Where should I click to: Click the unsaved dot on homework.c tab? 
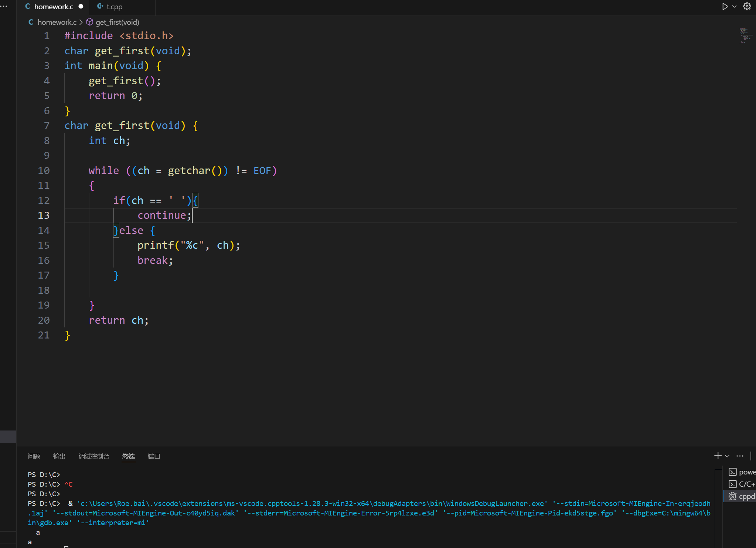[x=81, y=7]
